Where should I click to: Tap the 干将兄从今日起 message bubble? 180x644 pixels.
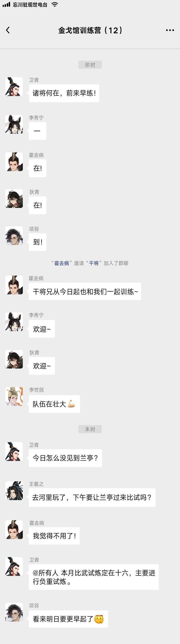[x=85, y=292]
